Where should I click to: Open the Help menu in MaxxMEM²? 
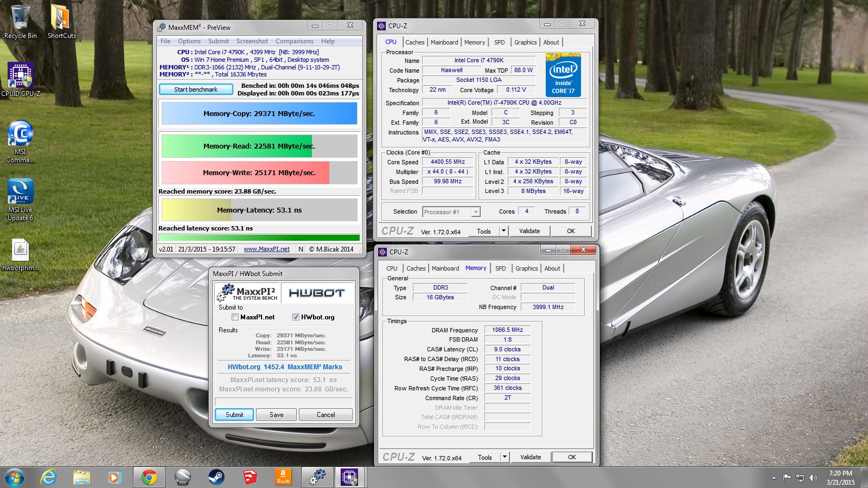coord(328,41)
